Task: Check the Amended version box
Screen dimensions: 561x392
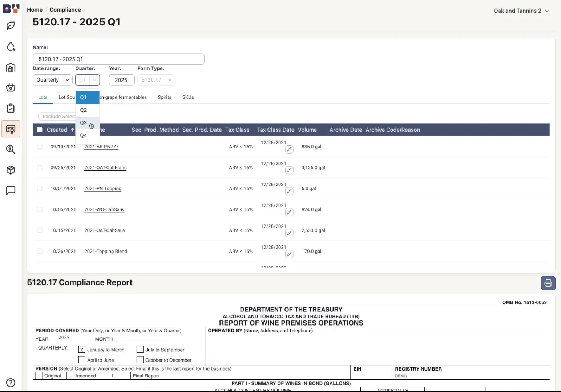Action: [70, 376]
